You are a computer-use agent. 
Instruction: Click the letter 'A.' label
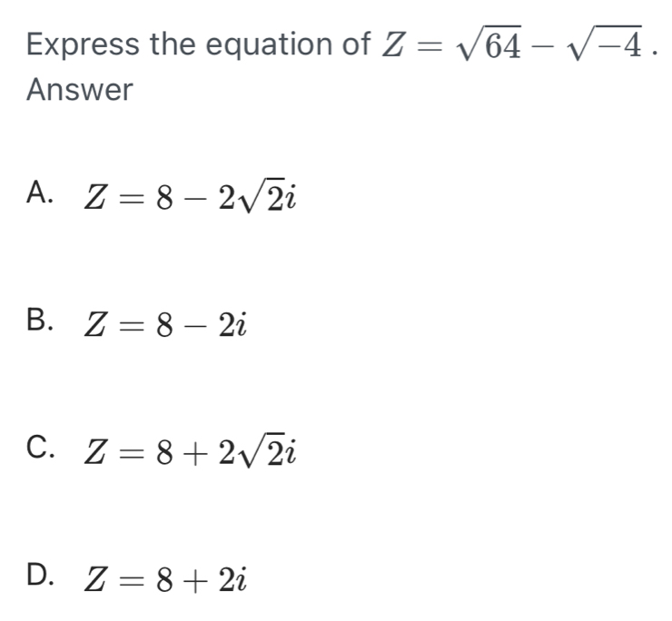click(x=40, y=192)
